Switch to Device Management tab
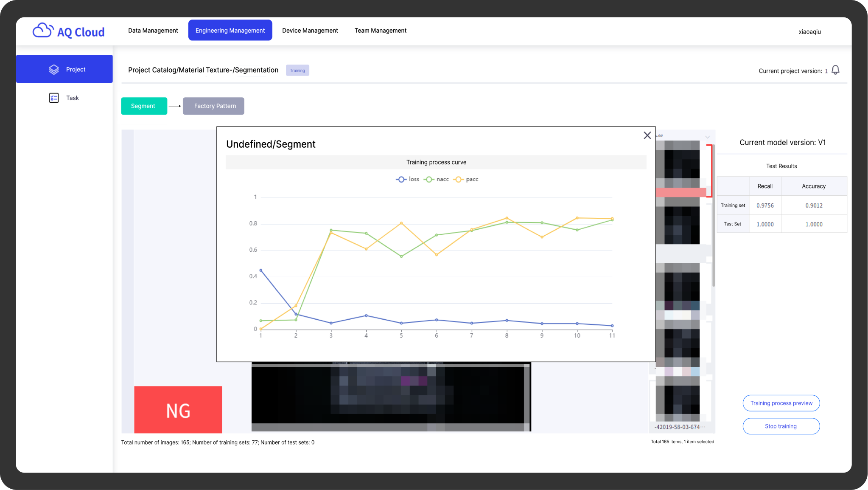Viewport: 868px width, 490px height. pyautogui.click(x=310, y=31)
